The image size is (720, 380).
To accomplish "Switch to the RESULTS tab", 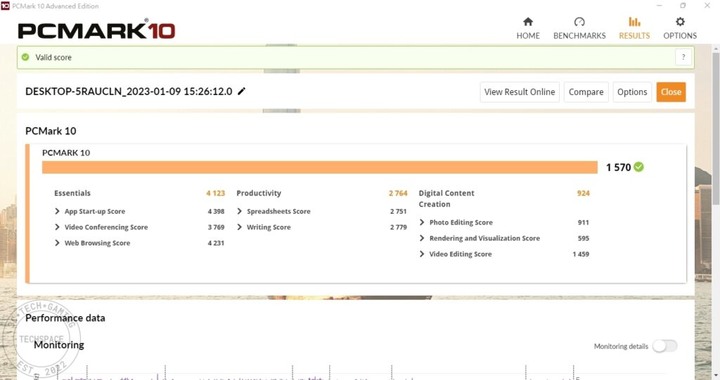I will (x=634, y=28).
